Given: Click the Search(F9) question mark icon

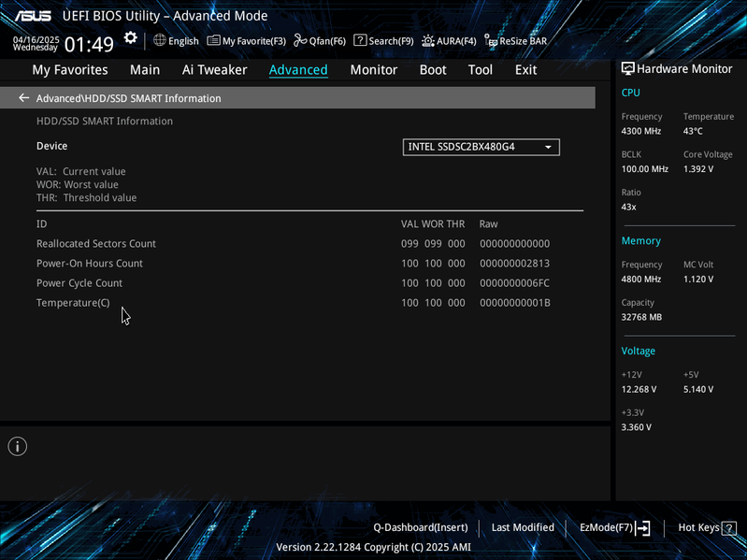Looking at the screenshot, I should 360,40.
